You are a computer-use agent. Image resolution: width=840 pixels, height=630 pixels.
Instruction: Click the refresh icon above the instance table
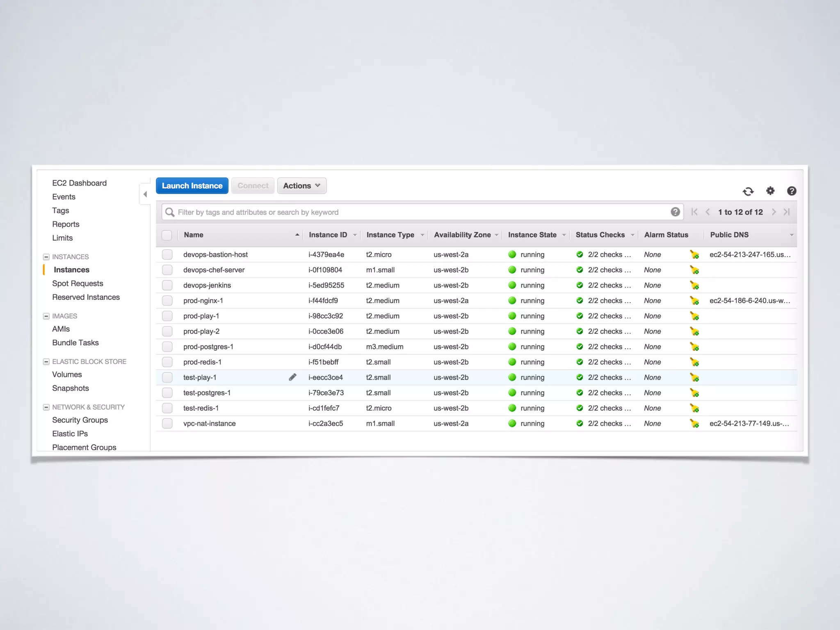pyautogui.click(x=748, y=191)
